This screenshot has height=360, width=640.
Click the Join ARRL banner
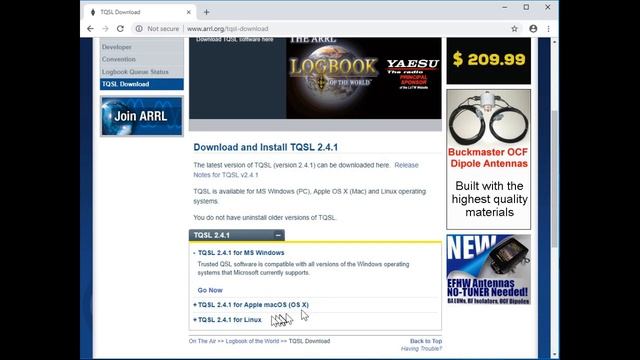click(x=142, y=116)
